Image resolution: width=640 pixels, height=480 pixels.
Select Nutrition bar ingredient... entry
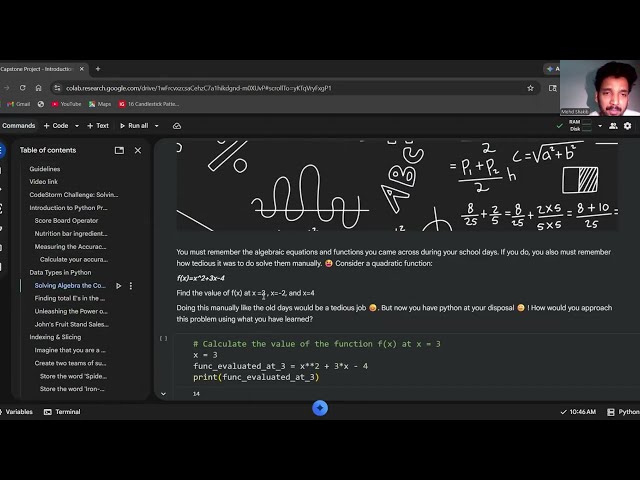(x=71, y=234)
